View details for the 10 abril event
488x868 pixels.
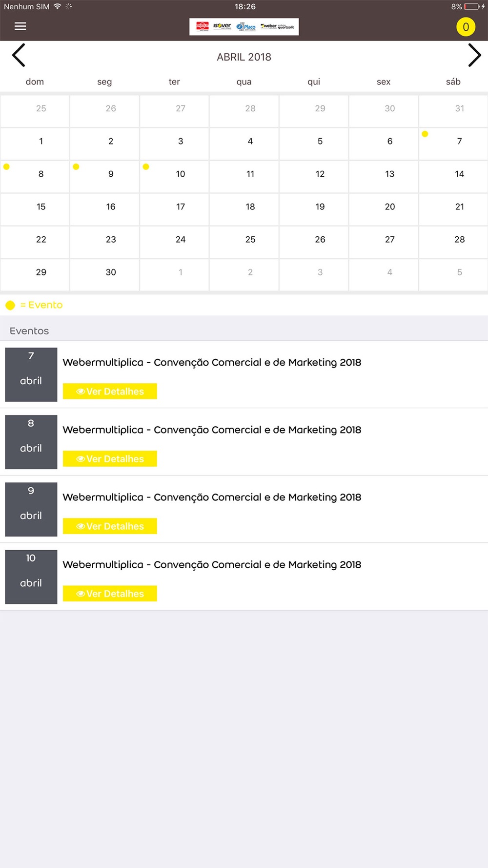[110, 594]
